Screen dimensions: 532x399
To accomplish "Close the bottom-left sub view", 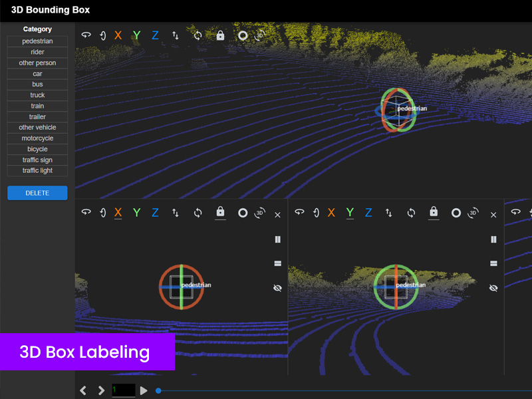I will [x=277, y=215].
